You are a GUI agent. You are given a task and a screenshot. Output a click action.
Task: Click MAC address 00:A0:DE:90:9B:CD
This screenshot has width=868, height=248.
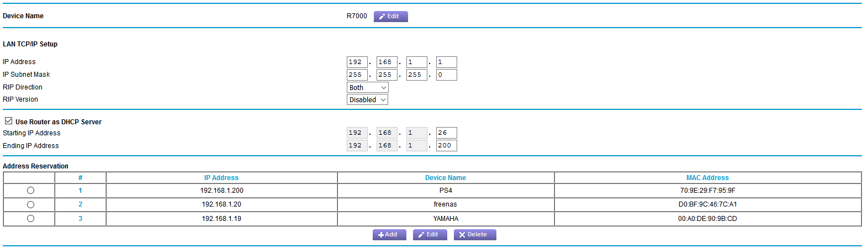(707, 219)
